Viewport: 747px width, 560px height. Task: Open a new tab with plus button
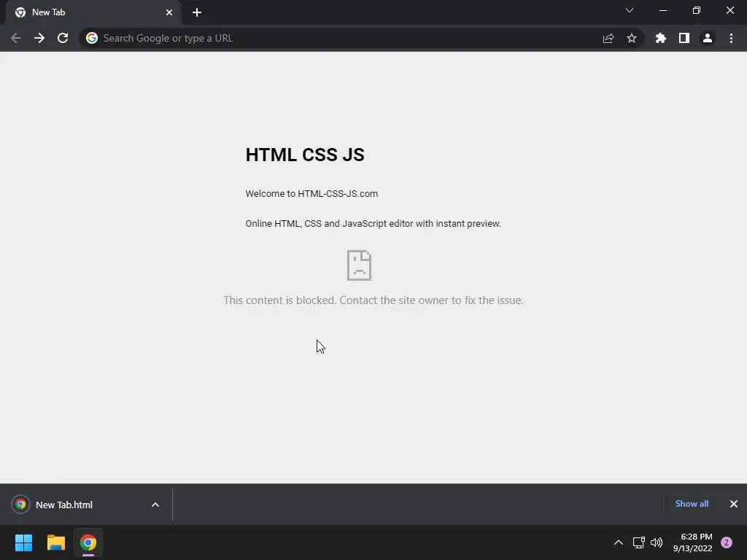(197, 12)
